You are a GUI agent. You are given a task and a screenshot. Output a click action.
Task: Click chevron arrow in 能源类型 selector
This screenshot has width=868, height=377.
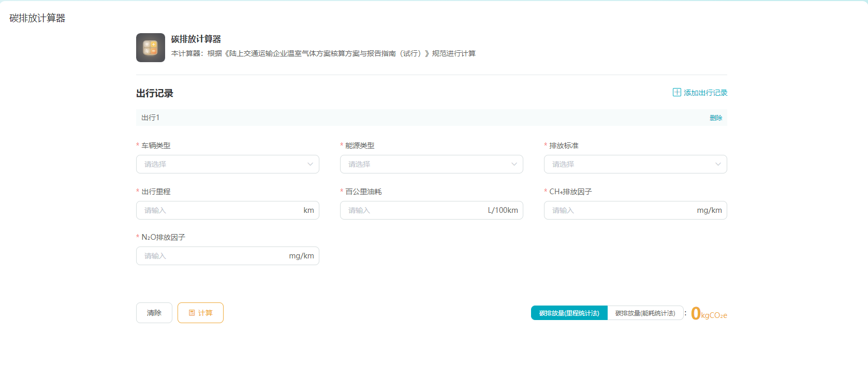coord(514,164)
